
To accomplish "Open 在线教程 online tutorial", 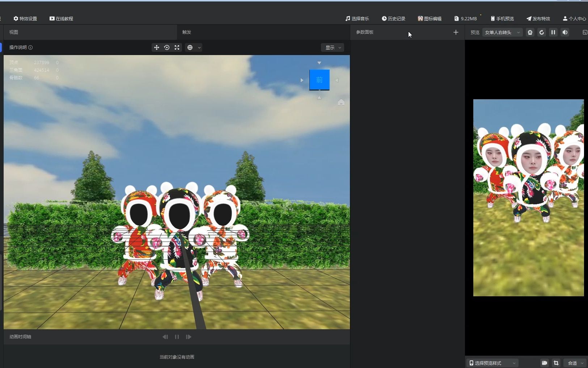I will coord(61,18).
